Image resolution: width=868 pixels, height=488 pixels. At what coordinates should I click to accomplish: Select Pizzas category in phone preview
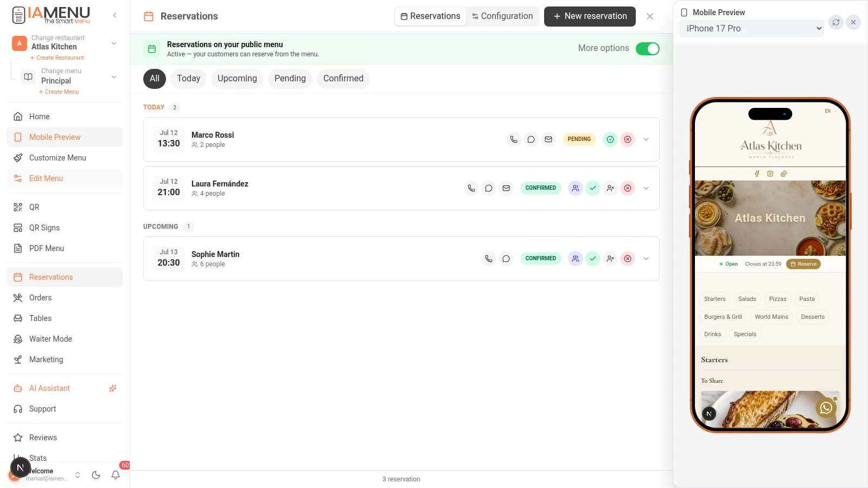(777, 299)
